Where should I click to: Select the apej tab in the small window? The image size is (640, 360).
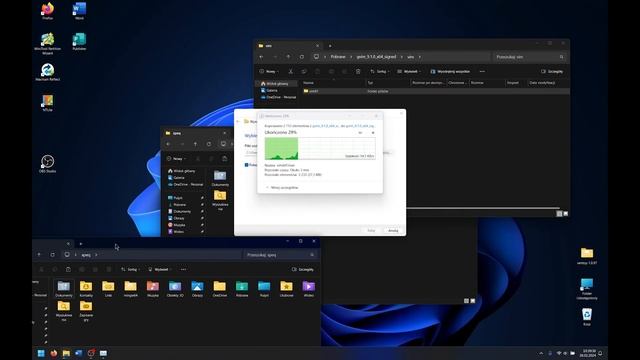pyautogui.click(x=196, y=133)
